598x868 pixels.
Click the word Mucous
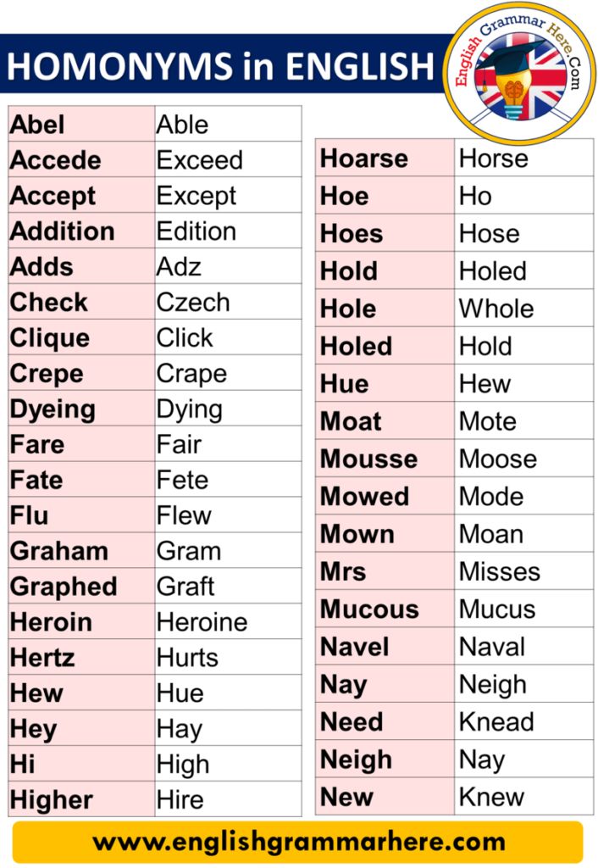(369, 609)
